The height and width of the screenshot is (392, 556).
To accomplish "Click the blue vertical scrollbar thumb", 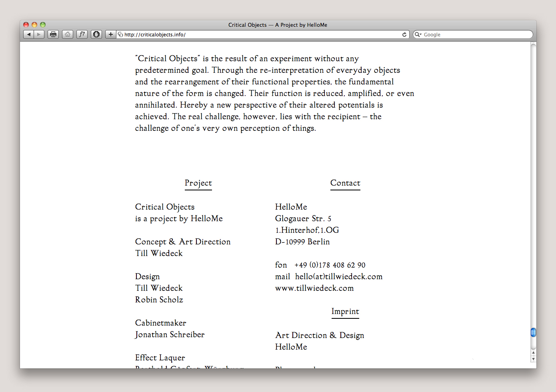I will (533, 332).
